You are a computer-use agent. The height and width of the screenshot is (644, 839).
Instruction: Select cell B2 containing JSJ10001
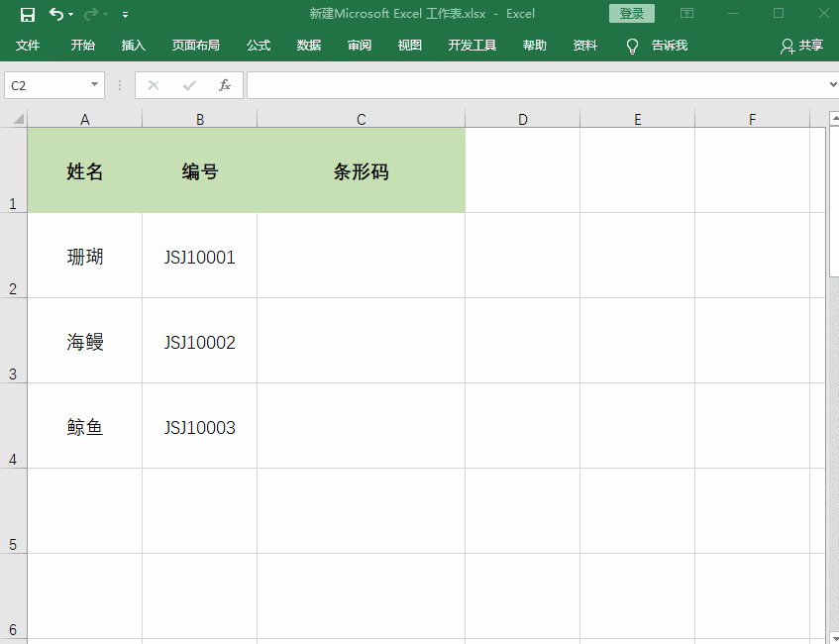(199, 257)
